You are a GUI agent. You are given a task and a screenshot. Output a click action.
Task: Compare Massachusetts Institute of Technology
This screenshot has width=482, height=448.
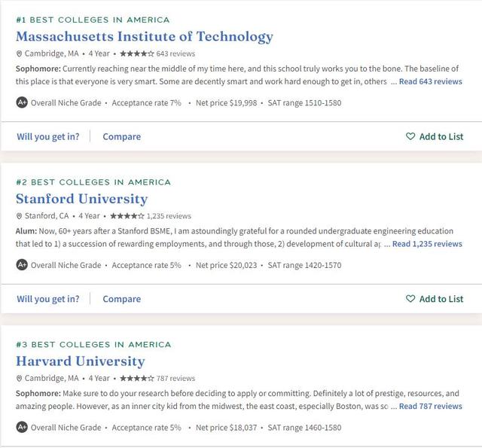click(x=121, y=136)
